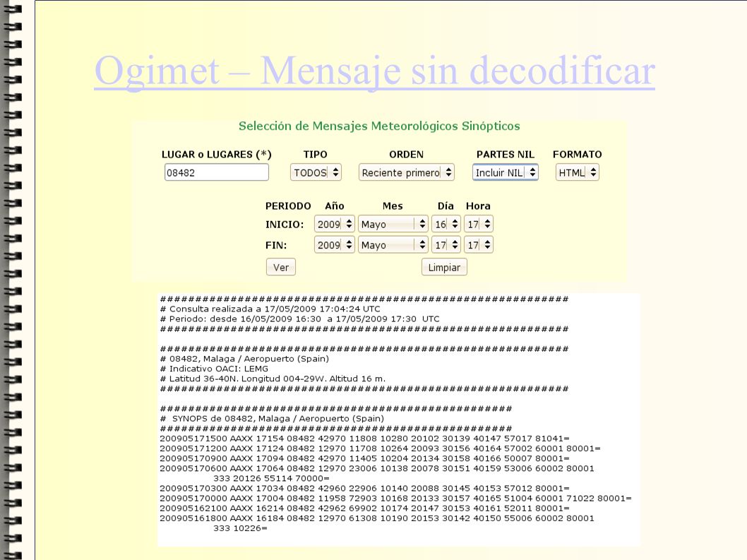This screenshot has width=747, height=560.
Task: Click the 200905170600 AAXX synop line
Action: [377, 468]
